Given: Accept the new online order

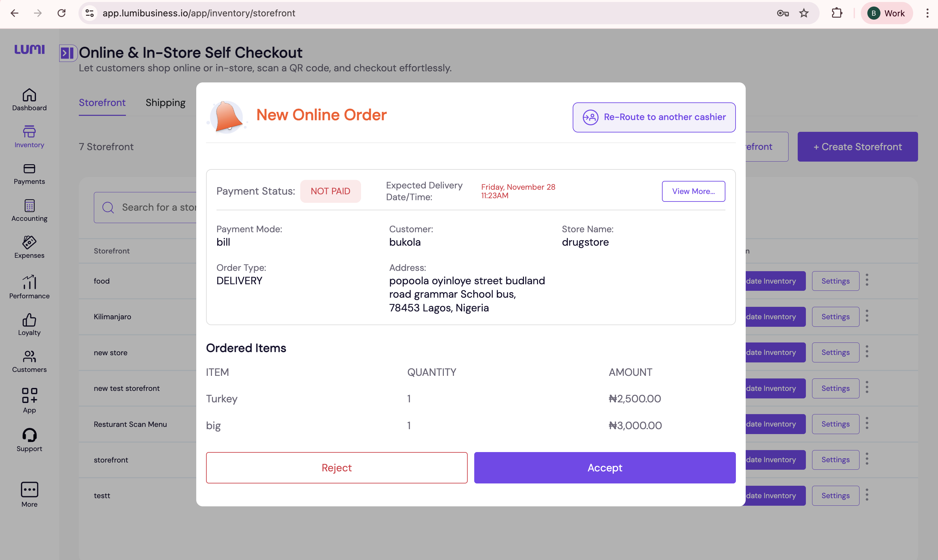Looking at the screenshot, I should click(604, 467).
